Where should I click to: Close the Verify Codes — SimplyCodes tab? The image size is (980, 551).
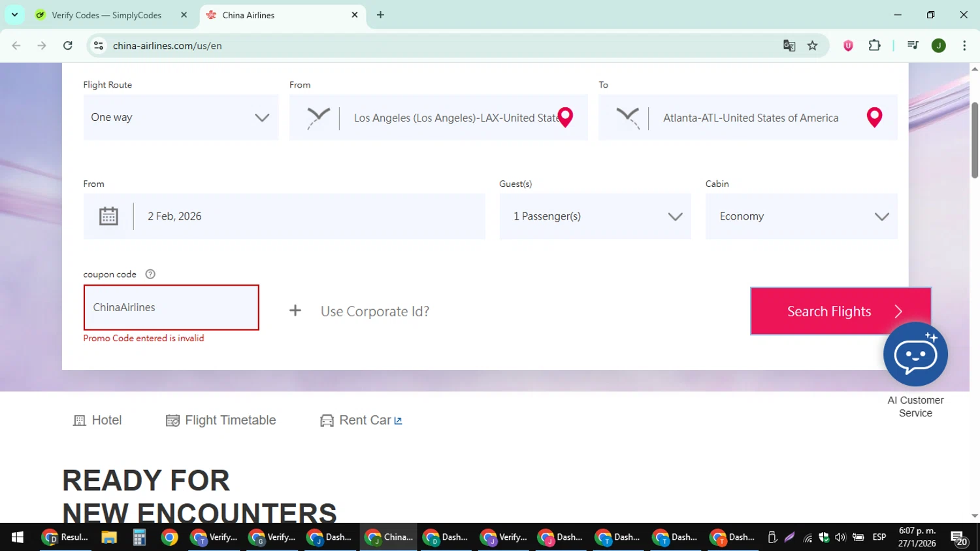184,15
